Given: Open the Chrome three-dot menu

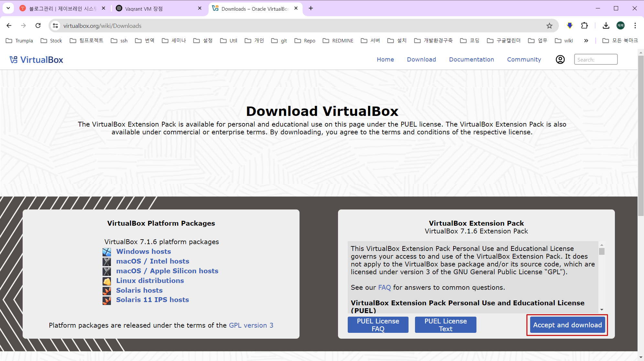Looking at the screenshot, I should pyautogui.click(x=635, y=26).
